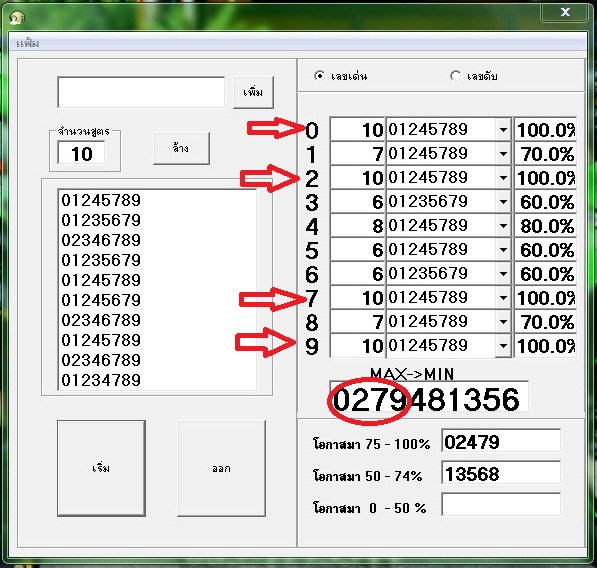The width and height of the screenshot is (597, 568).
Task: Select the เลขดับ radio button
Action: 455,76
